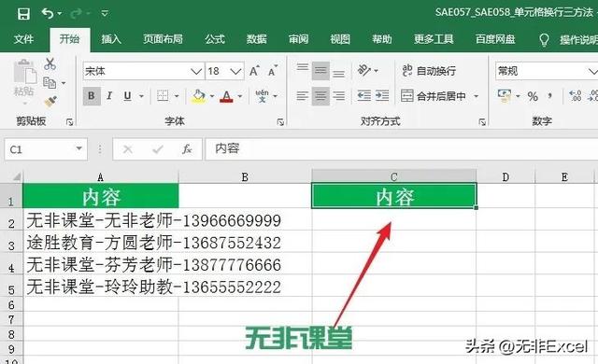Screen dimensions: 598x364
Task: Open the Customize Quick Access Toolbar arrow
Action: click(x=105, y=14)
